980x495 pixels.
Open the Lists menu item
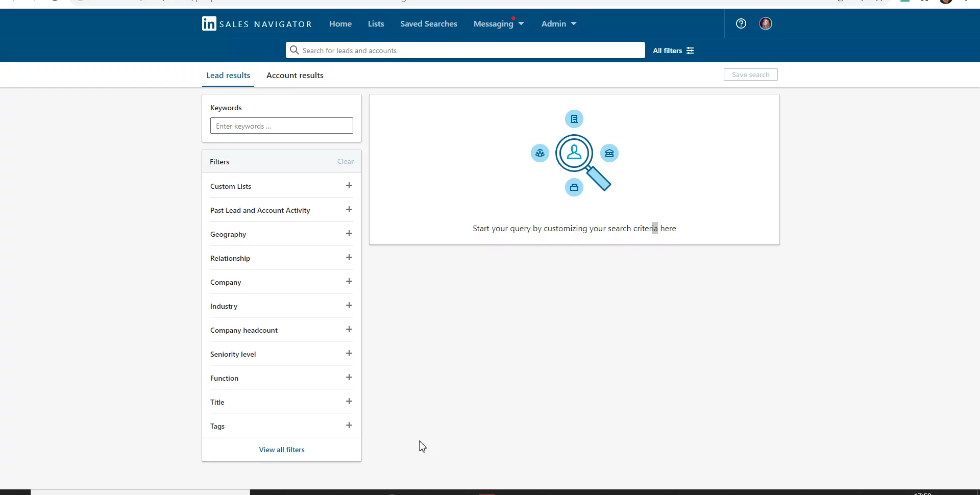(375, 23)
